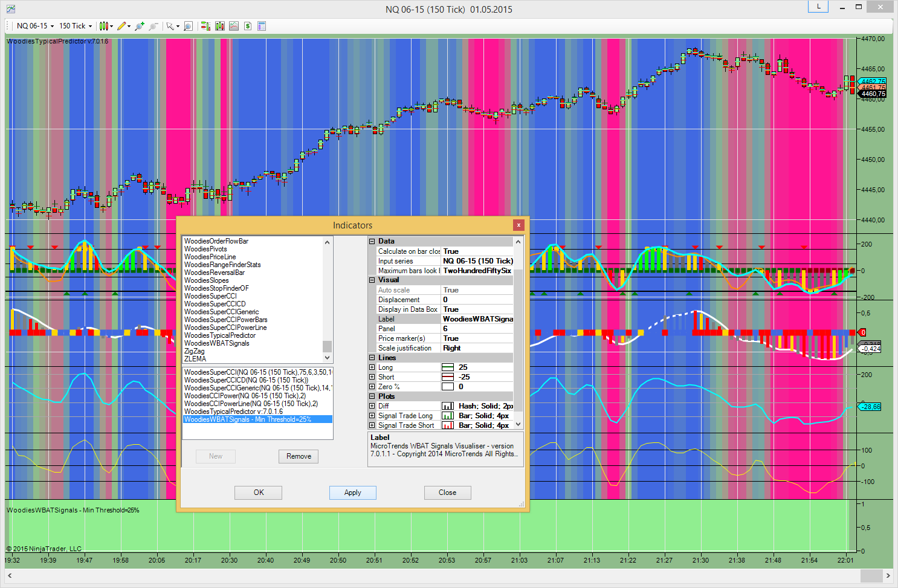Open the Chart Trader toolbar icon
Image resolution: width=898 pixels, height=588 pixels.
click(205, 26)
